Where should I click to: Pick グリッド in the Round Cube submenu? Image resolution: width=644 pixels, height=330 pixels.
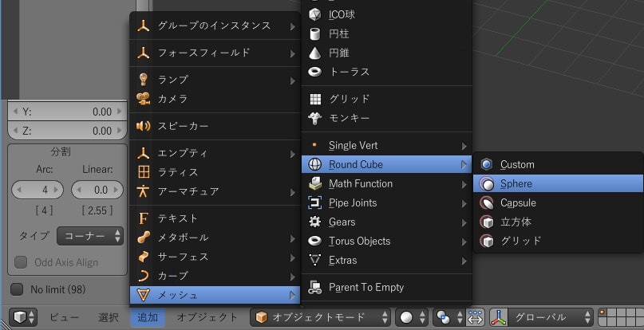[x=558, y=241]
